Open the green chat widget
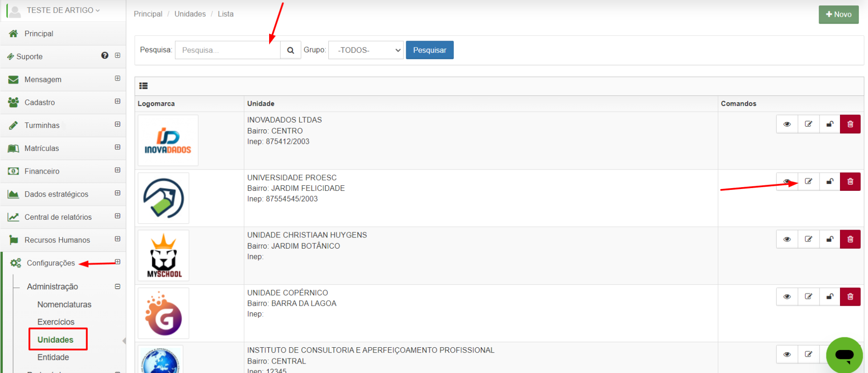This screenshot has height=373, width=868. click(844, 355)
